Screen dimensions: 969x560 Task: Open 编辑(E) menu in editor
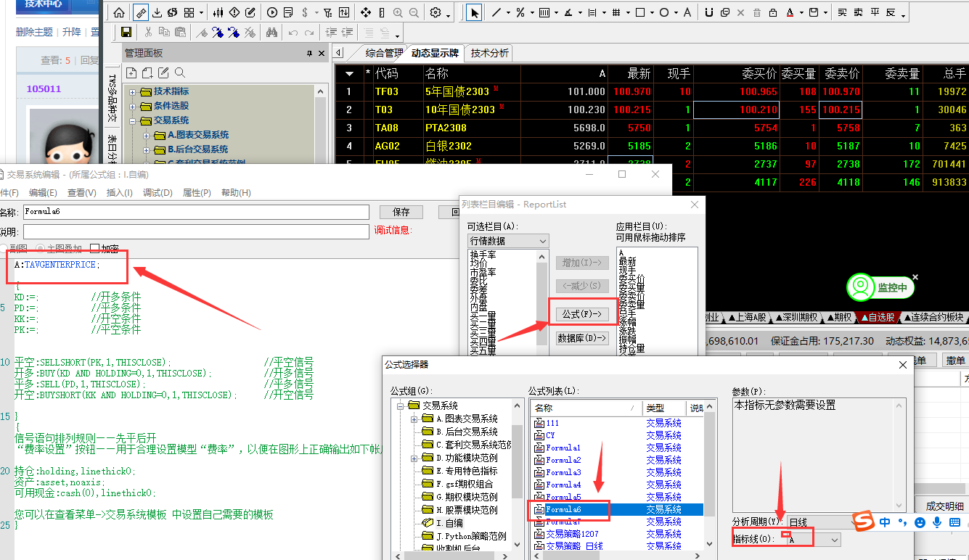click(x=43, y=193)
